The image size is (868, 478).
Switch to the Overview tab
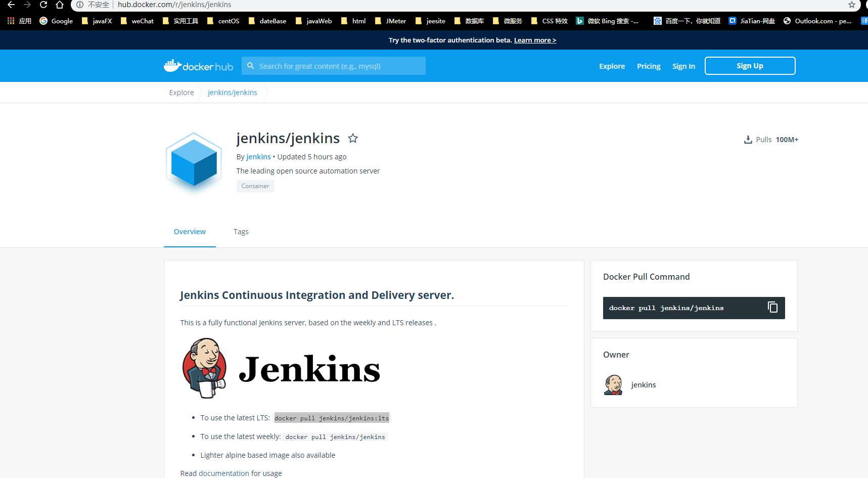190,232
